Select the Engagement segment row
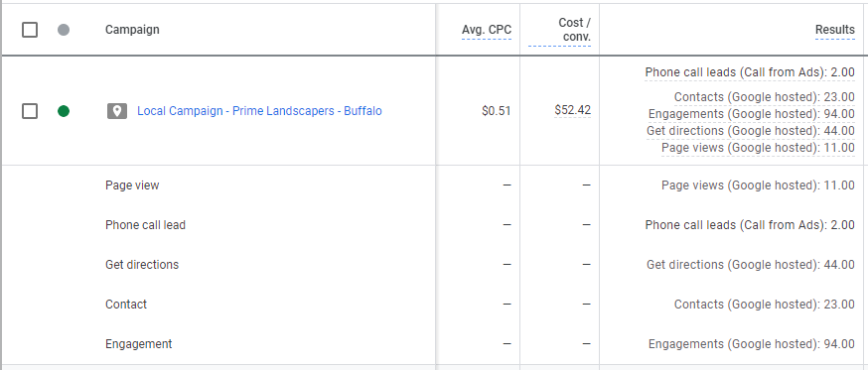868x370 pixels. pos(434,344)
